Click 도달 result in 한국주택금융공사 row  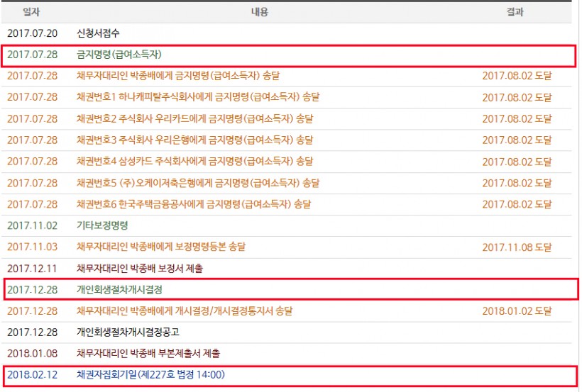pos(517,204)
